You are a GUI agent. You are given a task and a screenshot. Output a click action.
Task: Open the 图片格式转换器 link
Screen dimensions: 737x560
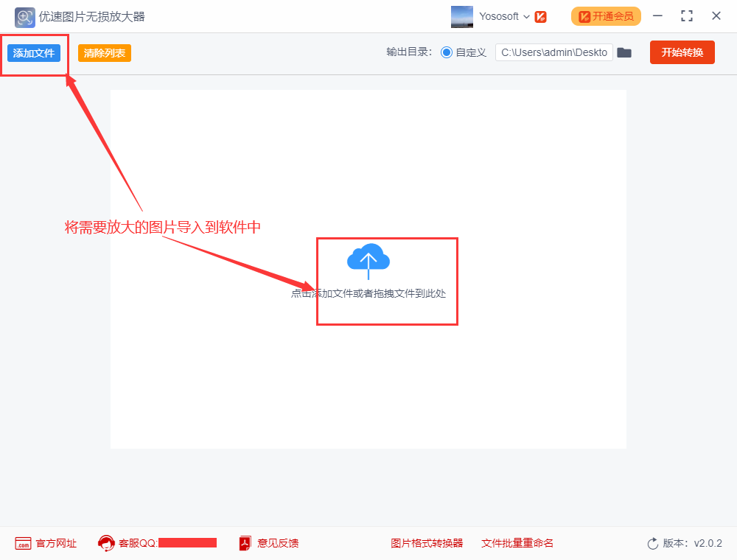427,543
